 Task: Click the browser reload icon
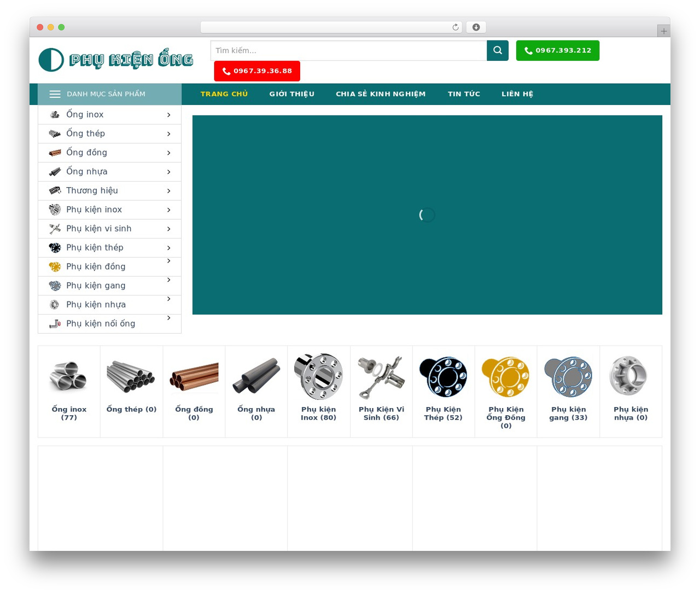[x=456, y=27]
